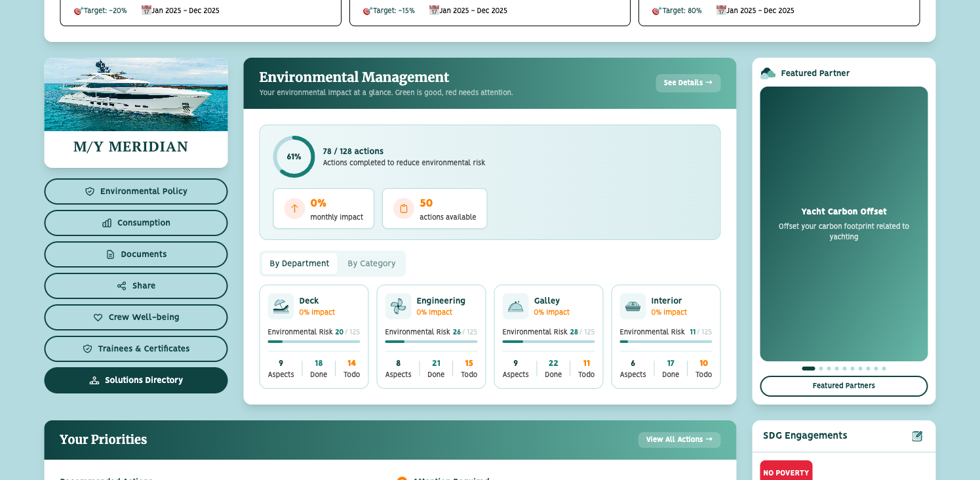Click the Engineering propeller icon
This screenshot has height=480, width=980.
pyautogui.click(x=398, y=306)
